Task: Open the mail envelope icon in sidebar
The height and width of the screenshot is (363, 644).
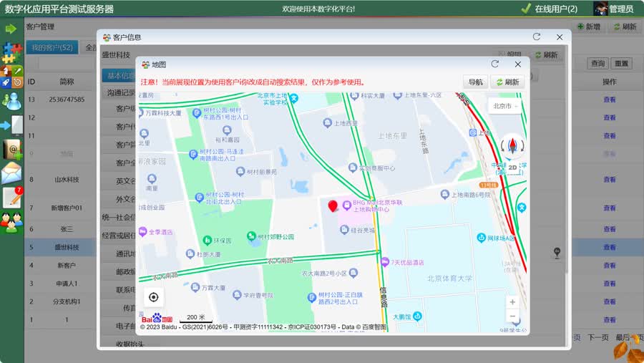Action: tap(11, 173)
